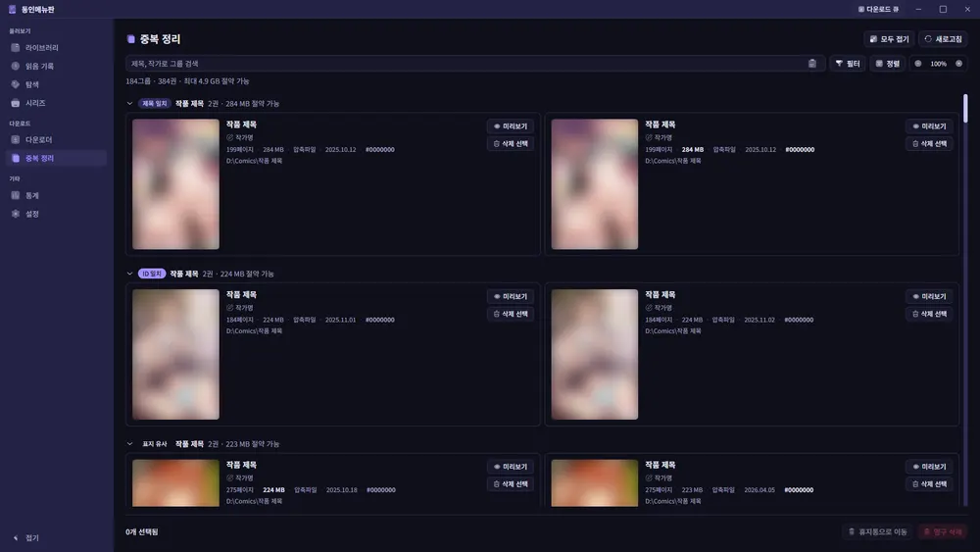Collapse the 제목 일치 group chevron
The height and width of the screenshot is (552, 980).
point(130,103)
